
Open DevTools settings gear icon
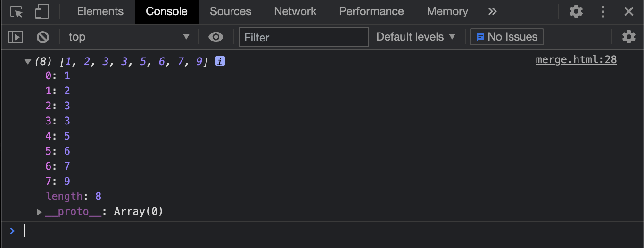coord(576,12)
